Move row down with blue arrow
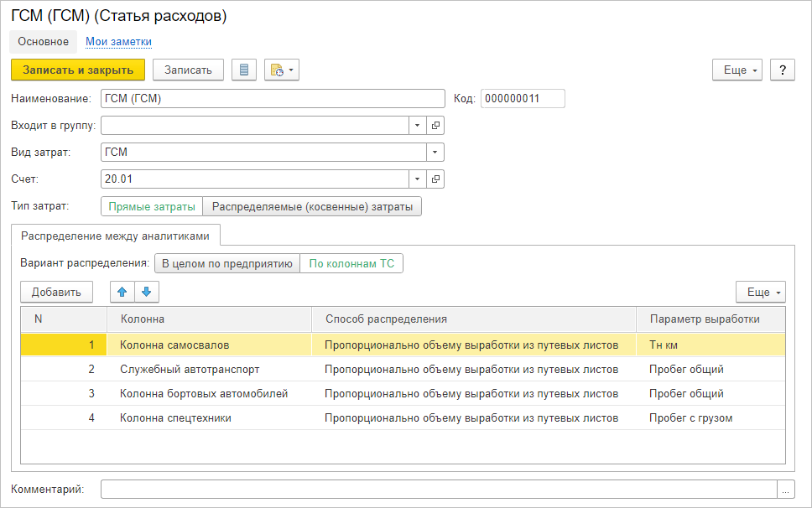The height and width of the screenshot is (508, 812). tap(146, 292)
